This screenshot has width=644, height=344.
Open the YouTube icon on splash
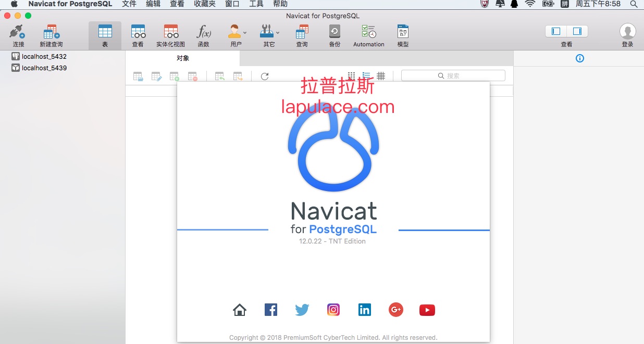coord(427,310)
